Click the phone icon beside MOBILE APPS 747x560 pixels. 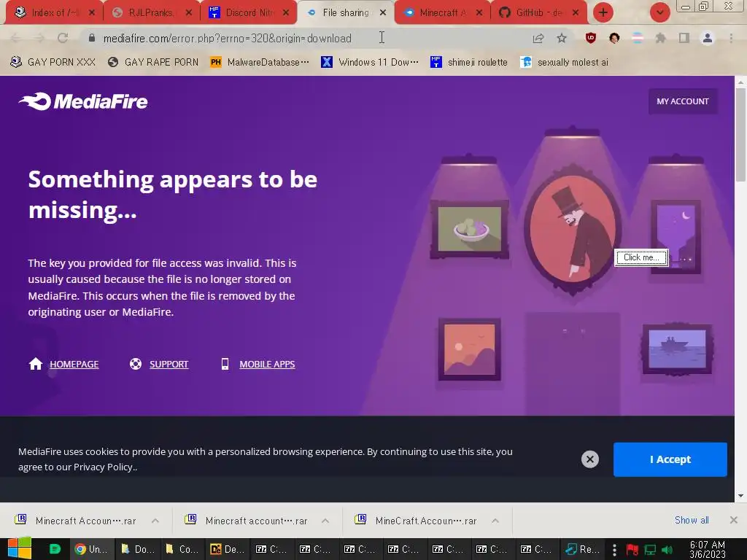pos(225,364)
